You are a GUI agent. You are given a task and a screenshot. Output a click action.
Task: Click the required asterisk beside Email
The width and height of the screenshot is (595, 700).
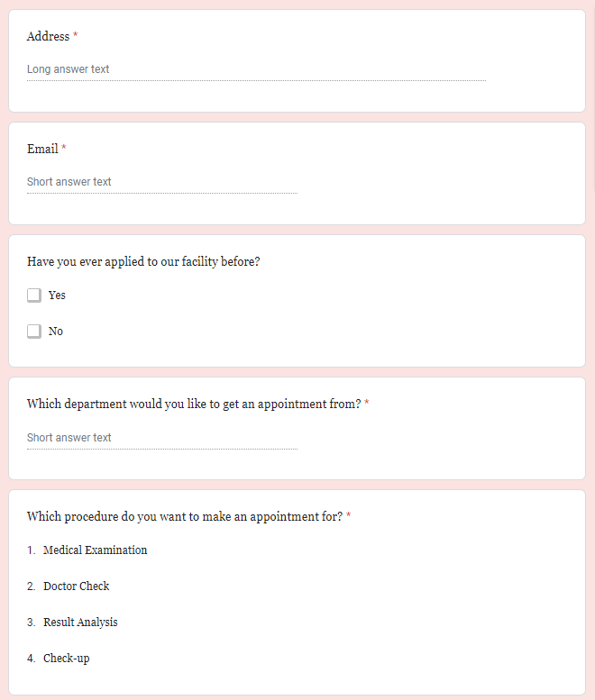(x=64, y=149)
